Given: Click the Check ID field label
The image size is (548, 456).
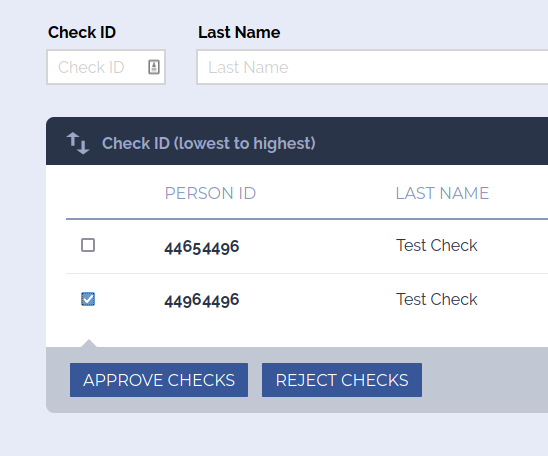Looking at the screenshot, I should point(82,32).
